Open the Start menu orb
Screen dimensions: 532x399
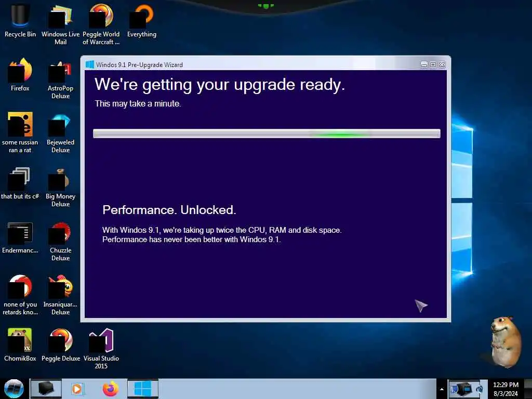point(14,389)
